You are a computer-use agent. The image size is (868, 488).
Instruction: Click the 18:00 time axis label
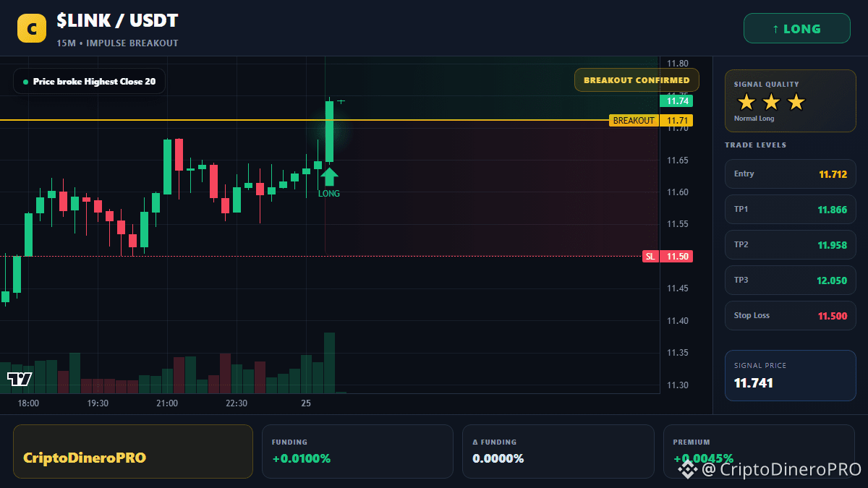28,403
